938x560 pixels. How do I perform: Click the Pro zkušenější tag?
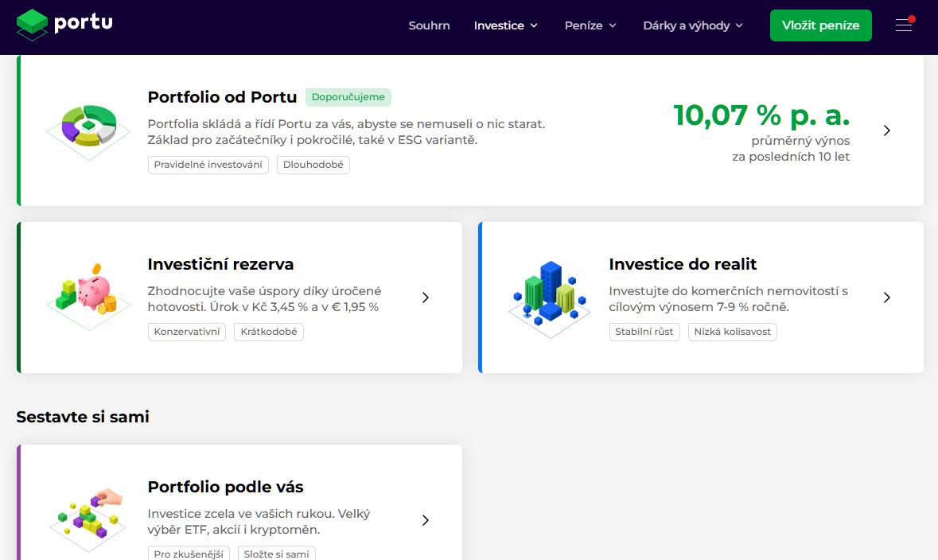click(x=189, y=554)
